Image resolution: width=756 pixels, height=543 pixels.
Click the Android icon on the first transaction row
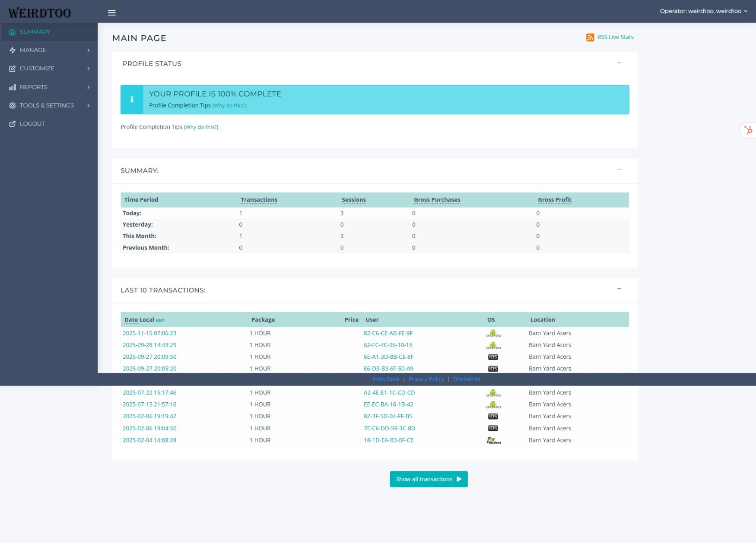[x=492, y=334]
